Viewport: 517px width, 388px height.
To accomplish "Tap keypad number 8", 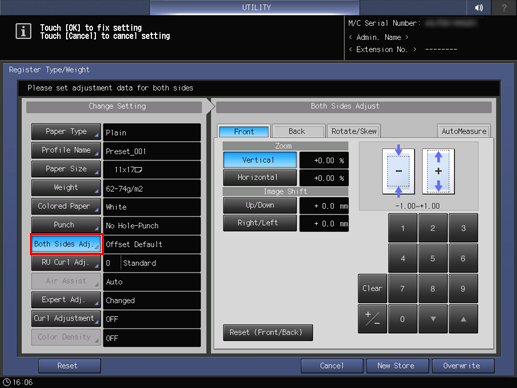I will (x=433, y=288).
